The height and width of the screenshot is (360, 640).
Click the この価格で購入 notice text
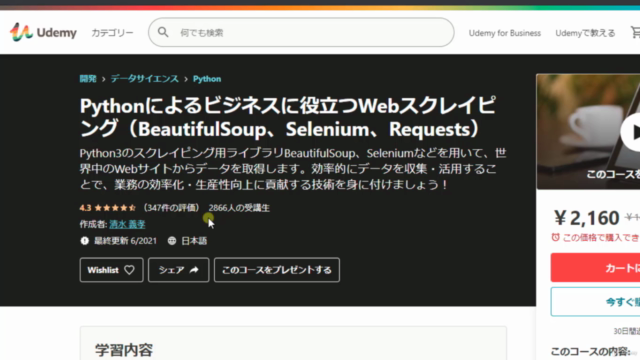tap(601, 238)
